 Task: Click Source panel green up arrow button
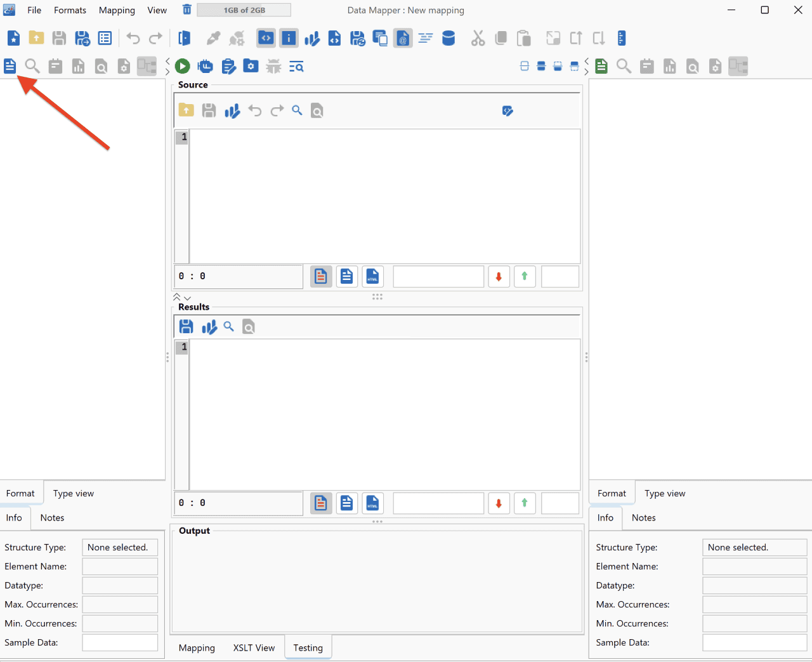point(525,277)
